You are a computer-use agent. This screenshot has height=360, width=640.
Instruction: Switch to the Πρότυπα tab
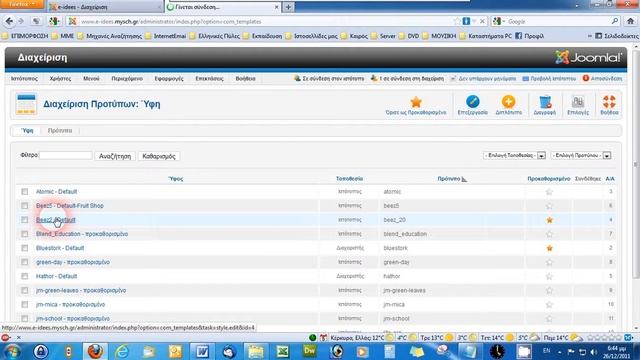(60, 131)
